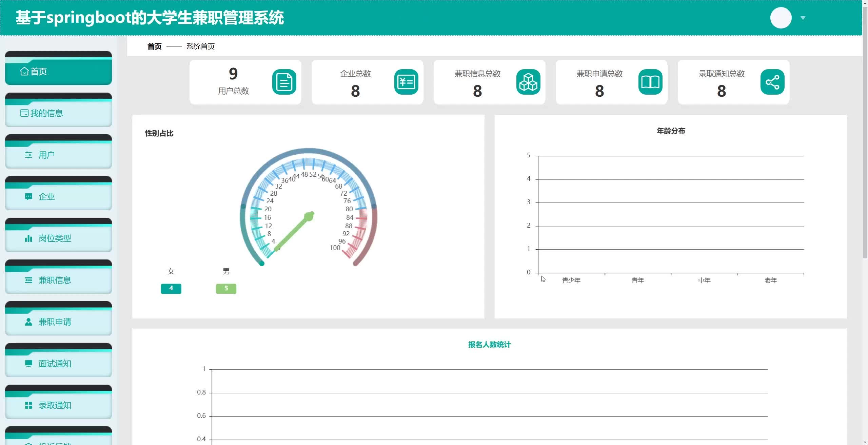Click the 首页 breadcrumb link
Viewport: 868px width, 445px height.
[x=154, y=46]
